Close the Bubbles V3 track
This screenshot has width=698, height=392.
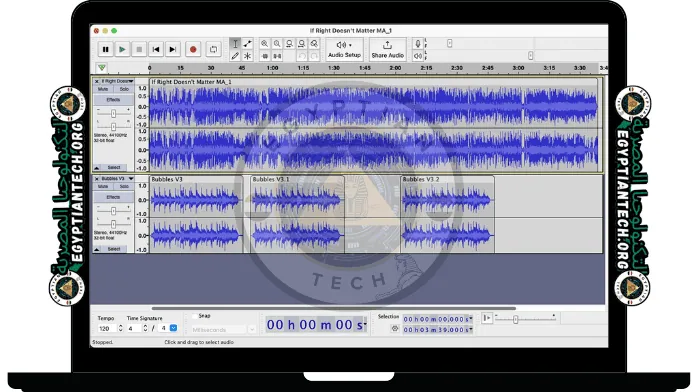pos(97,179)
